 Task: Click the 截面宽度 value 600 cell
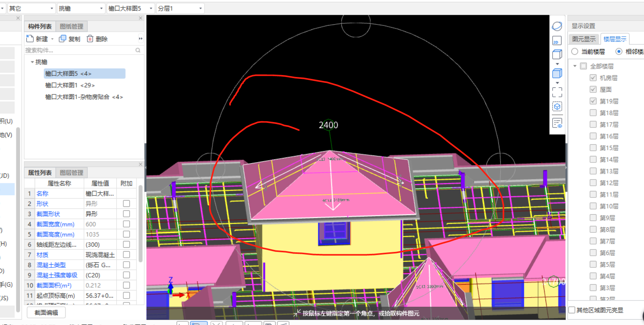(x=100, y=224)
